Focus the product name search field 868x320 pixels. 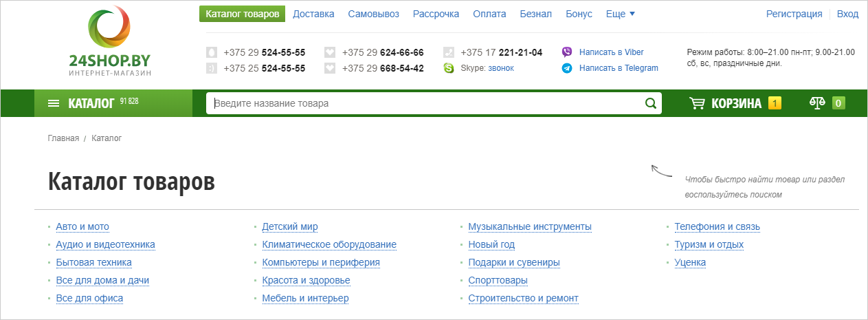pyautogui.click(x=426, y=103)
